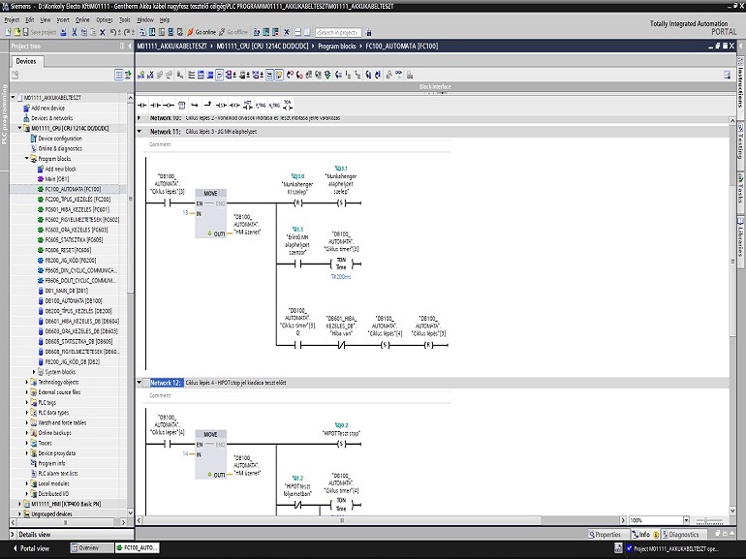Select Main [OB1] block in tree

(56, 179)
